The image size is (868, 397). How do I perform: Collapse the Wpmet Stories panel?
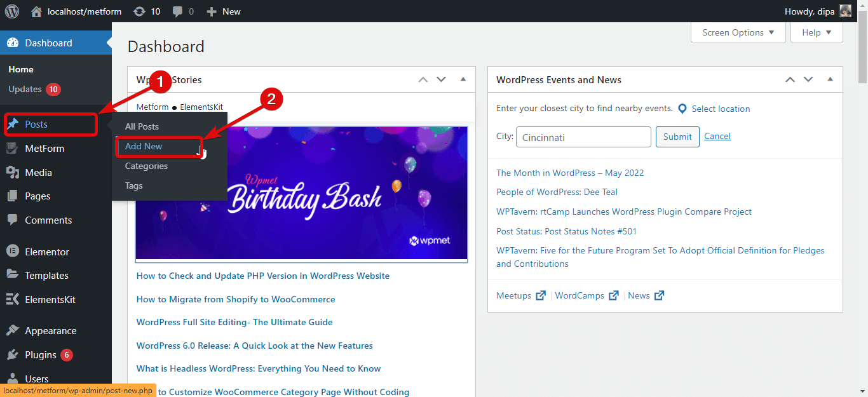coord(463,80)
